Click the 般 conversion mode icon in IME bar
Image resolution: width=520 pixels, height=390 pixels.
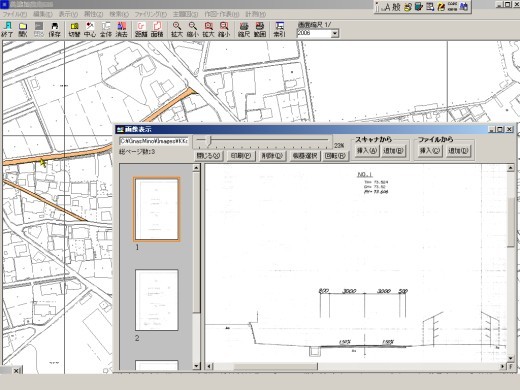tap(396, 7)
